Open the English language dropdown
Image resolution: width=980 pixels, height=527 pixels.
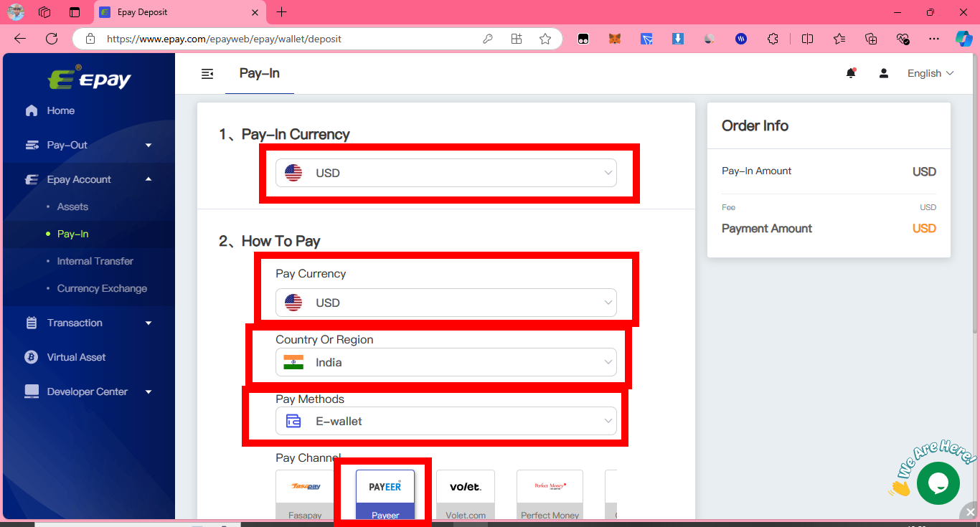pos(930,73)
